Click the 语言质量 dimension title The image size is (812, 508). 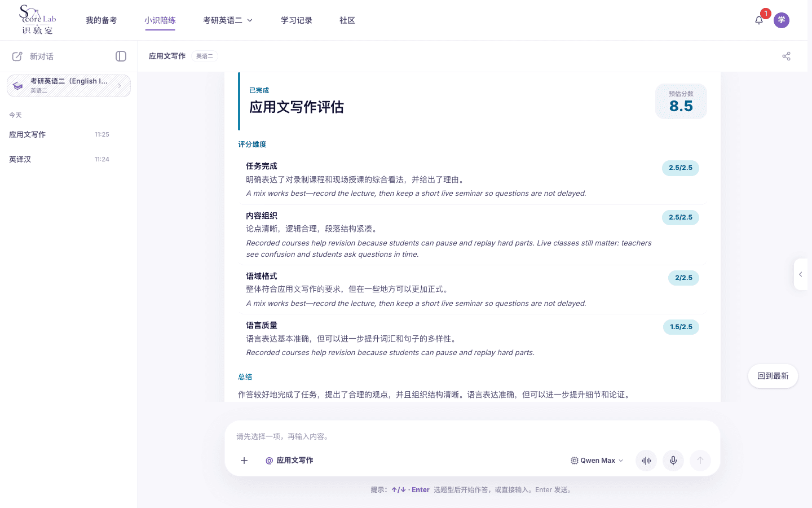pyautogui.click(x=262, y=325)
